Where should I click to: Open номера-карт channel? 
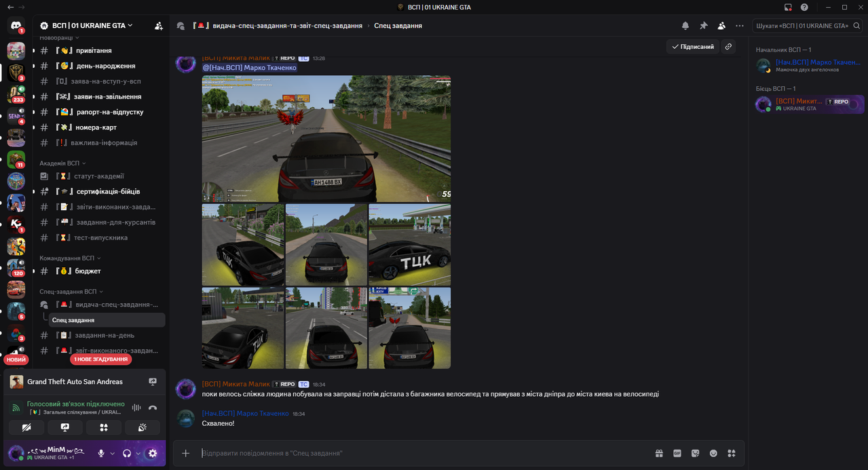pyautogui.click(x=99, y=128)
